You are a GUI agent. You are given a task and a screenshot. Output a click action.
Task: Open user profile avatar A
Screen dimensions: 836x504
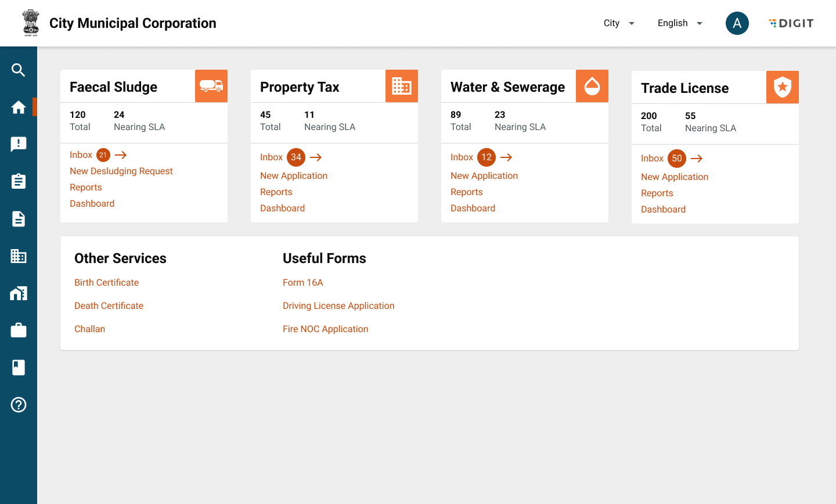tap(737, 23)
